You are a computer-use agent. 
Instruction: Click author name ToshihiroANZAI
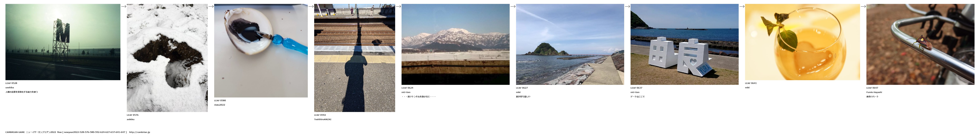coord(323,119)
